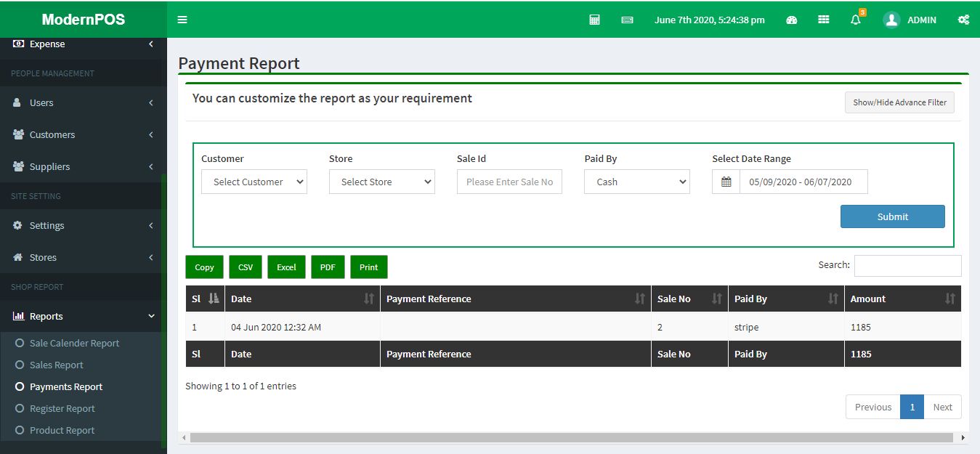Click the table grid icon in header
Viewport: 980px width, 454px height.
[823, 20]
